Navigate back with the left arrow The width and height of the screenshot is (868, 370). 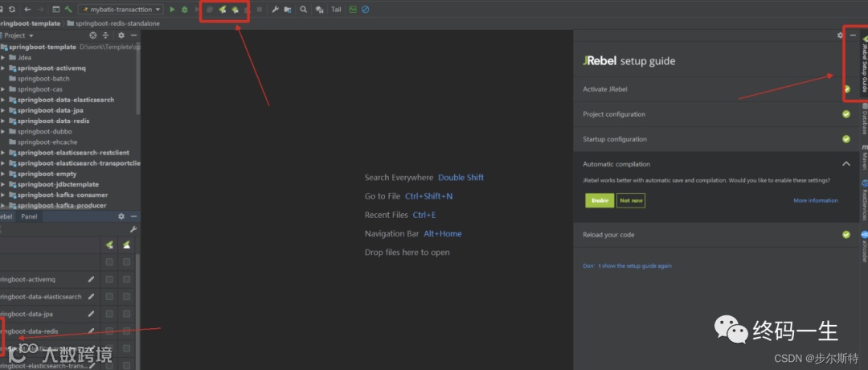[x=27, y=10]
